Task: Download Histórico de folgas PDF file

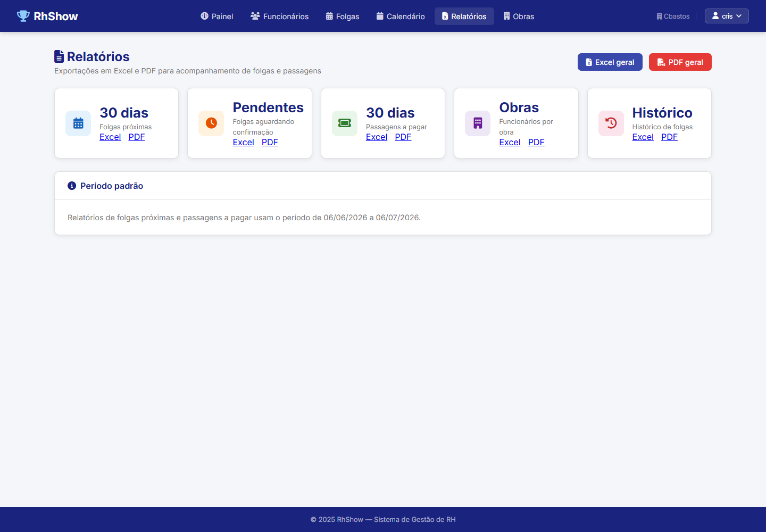Action: [x=669, y=137]
